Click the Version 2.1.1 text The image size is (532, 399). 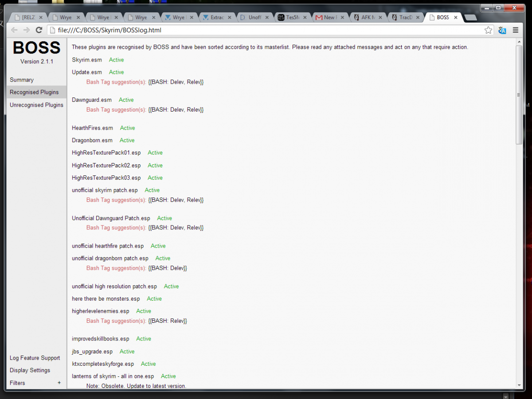pos(37,62)
